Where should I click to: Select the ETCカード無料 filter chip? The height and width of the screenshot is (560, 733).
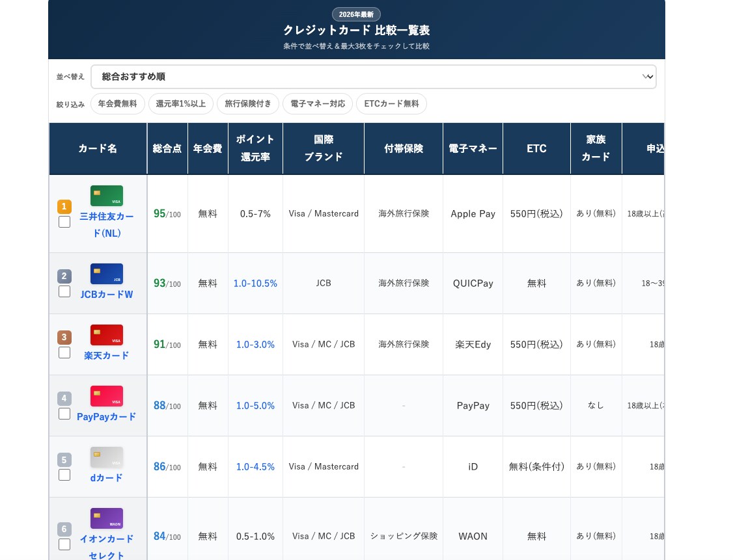pos(391,103)
